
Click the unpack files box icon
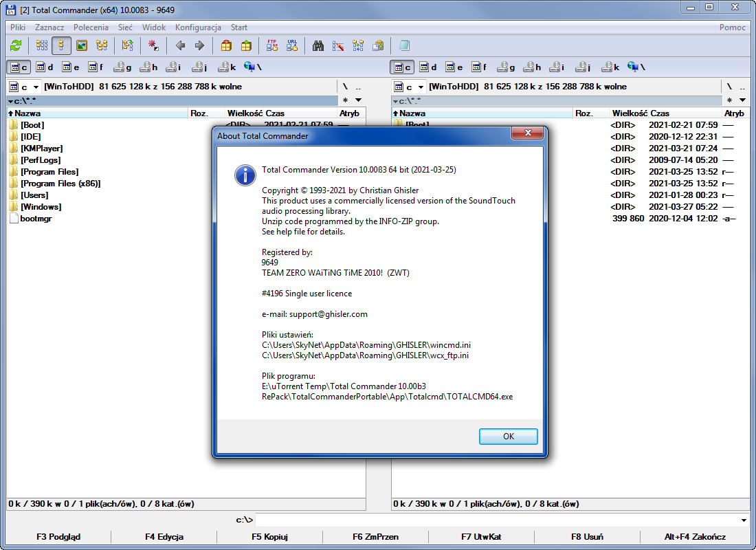coord(246,46)
